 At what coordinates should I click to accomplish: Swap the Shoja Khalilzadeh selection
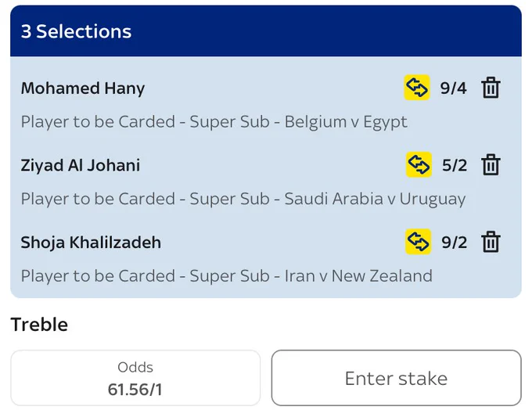(x=418, y=242)
